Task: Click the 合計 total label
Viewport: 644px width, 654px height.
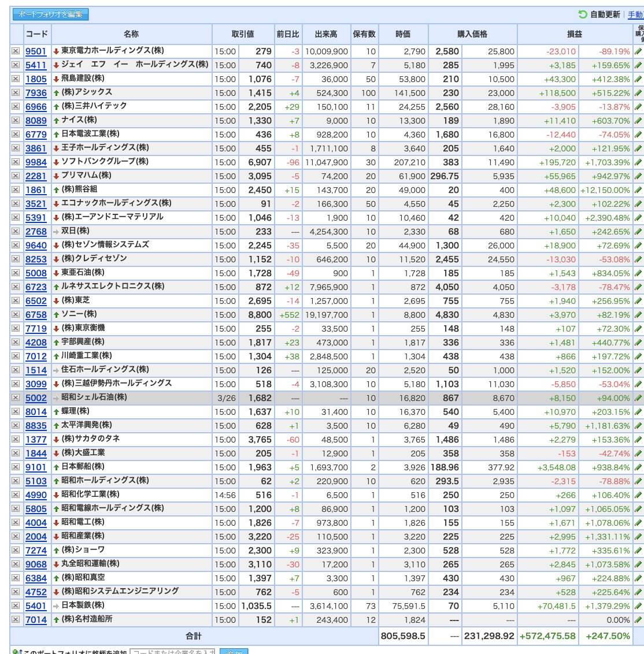Action: (x=193, y=636)
